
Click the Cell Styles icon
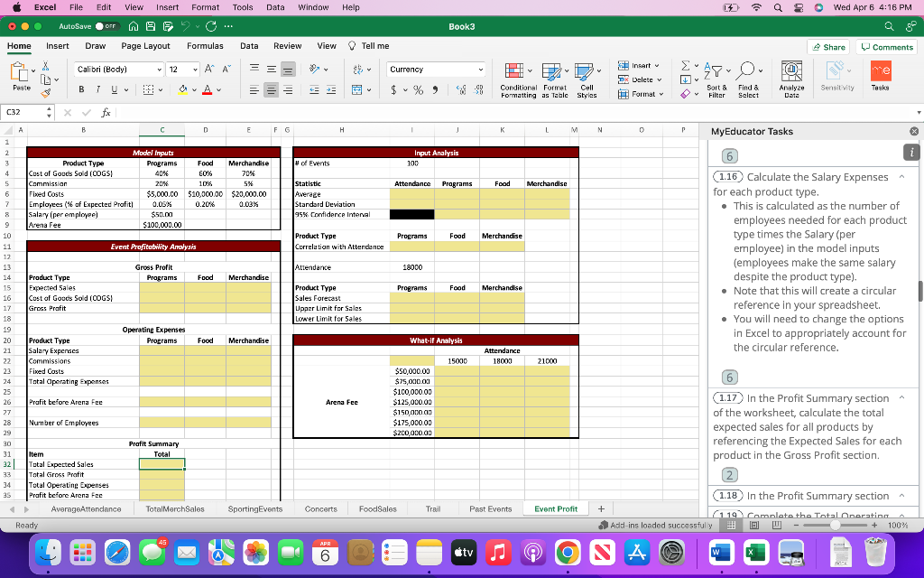(584, 71)
